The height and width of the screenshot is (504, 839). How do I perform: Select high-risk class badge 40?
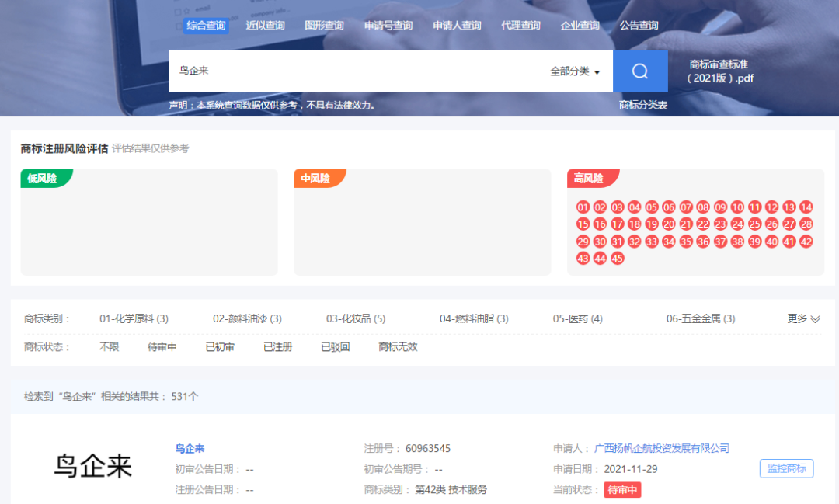[x=771, y=242]
